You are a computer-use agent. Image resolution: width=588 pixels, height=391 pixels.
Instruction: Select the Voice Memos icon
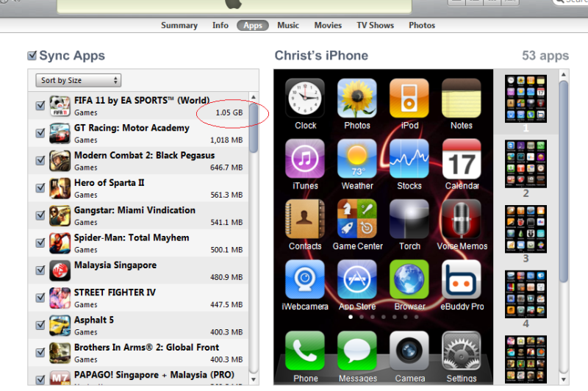click(462, 219)
